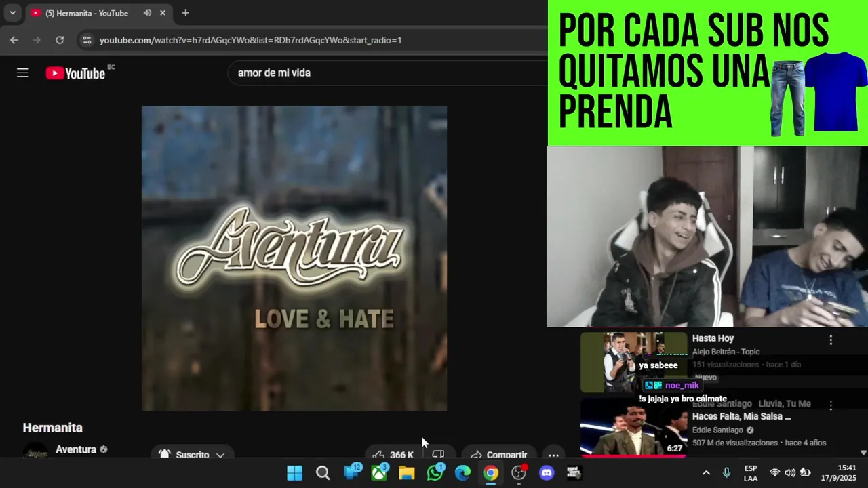Viewport: 868px width, 488px height.
Task: Dislike the video with the thumbs-down icon
Action: tap(438, 454)
